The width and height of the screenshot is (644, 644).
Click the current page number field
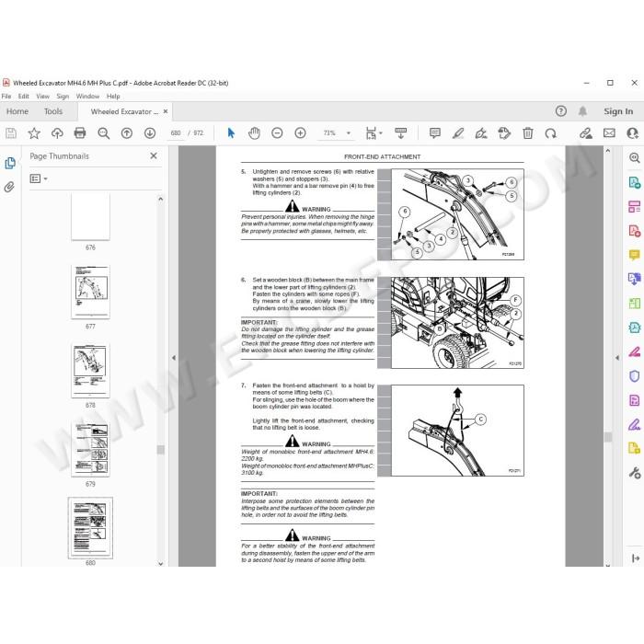[176, 133]
